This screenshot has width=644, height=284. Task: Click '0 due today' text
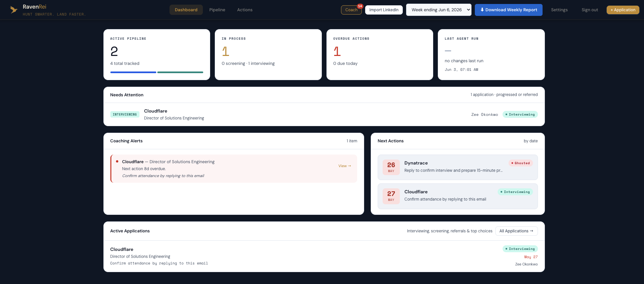tap(345, 64)
